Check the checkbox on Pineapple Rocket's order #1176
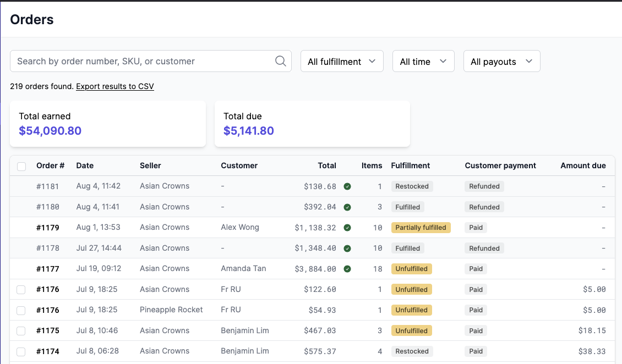Screen dimensions: 622x364 tap(21, 310)
